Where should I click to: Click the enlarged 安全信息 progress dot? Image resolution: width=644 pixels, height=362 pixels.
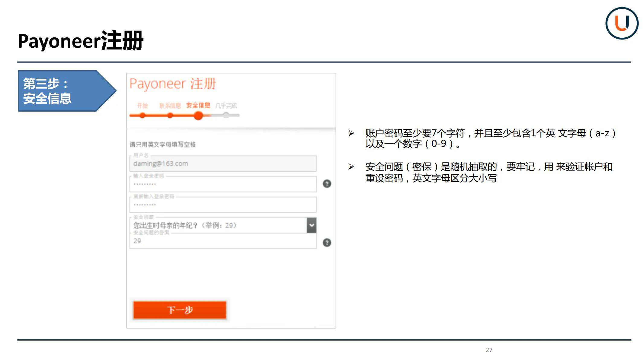pos(198,116)
